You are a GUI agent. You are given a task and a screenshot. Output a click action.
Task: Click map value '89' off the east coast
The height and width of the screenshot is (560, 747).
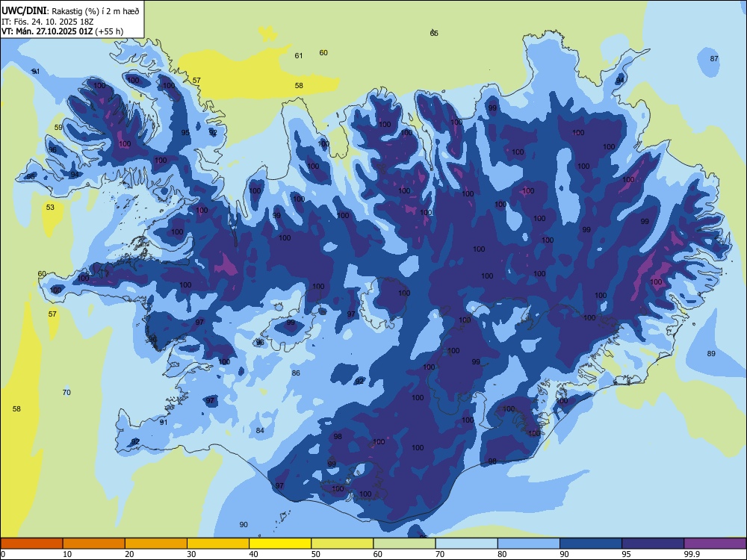point(711,353)
